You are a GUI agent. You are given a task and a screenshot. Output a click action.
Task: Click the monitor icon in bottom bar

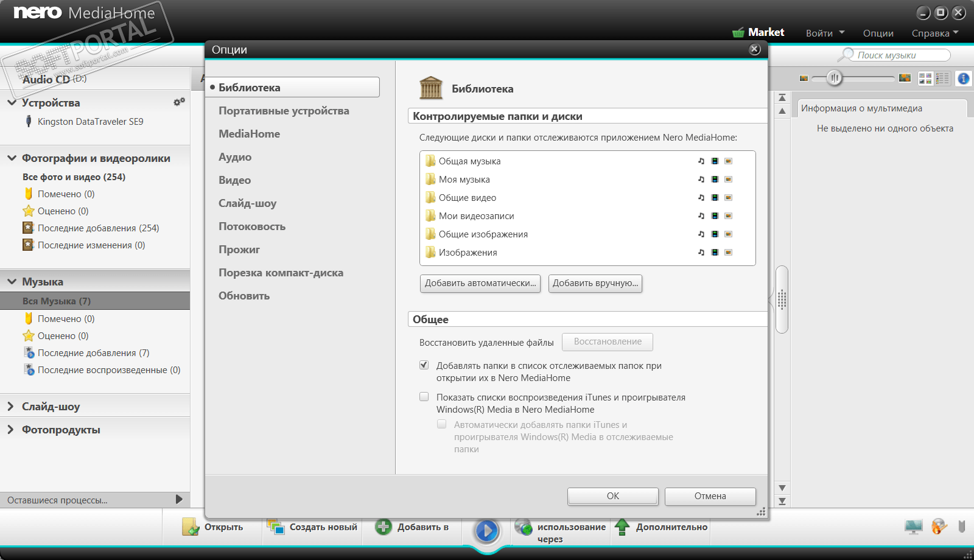[913, 527]
